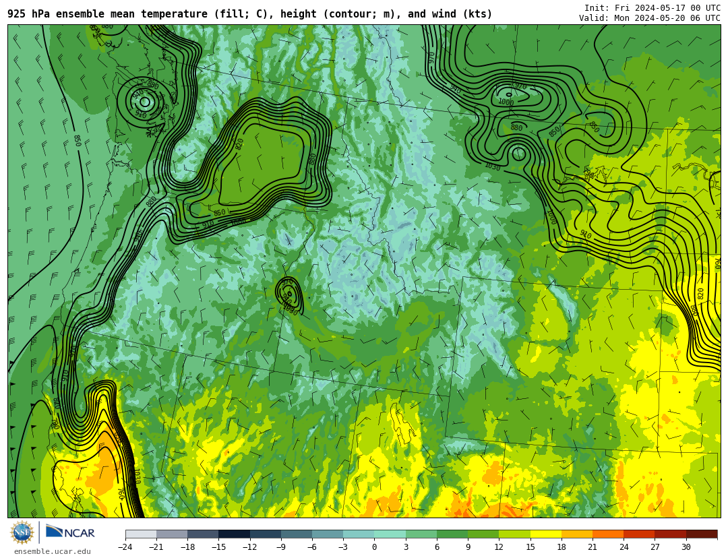Pick the colorbar segment between -9 and -6

click(x=297, y=534)
